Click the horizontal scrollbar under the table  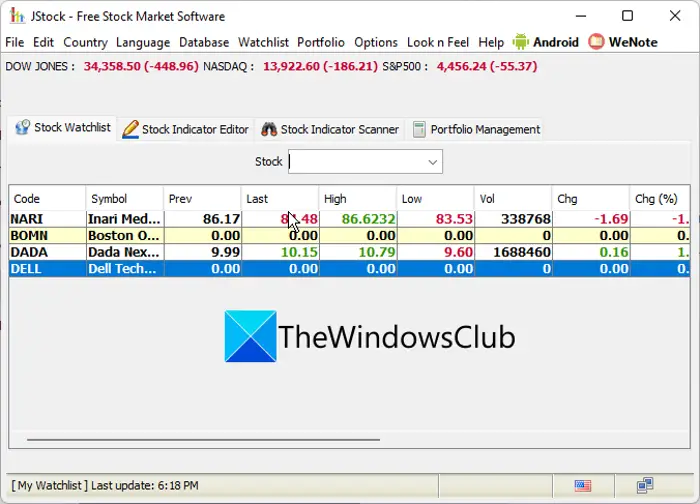pos(203,440)
